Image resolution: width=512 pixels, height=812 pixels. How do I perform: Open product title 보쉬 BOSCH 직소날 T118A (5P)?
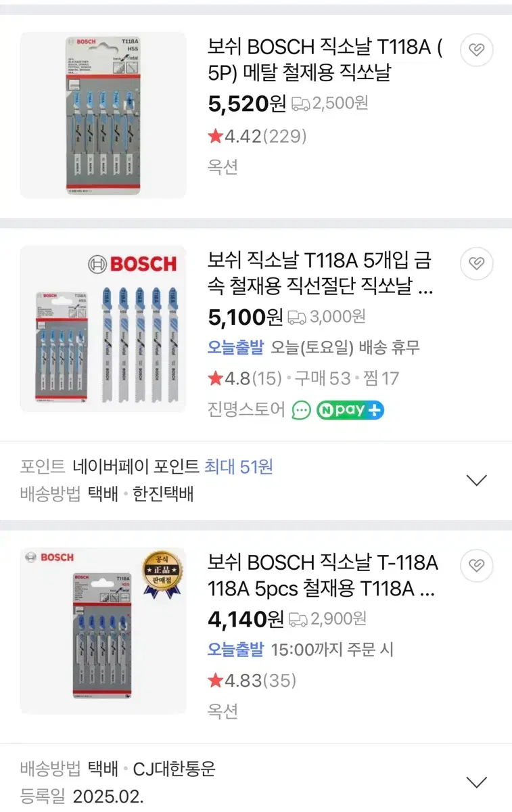click(x=325, y=60)
